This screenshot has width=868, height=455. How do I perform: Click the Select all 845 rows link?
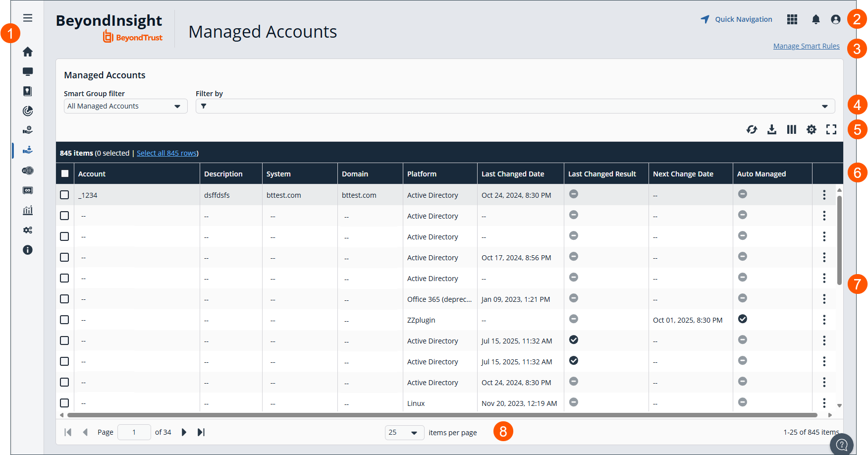(167, 153)
